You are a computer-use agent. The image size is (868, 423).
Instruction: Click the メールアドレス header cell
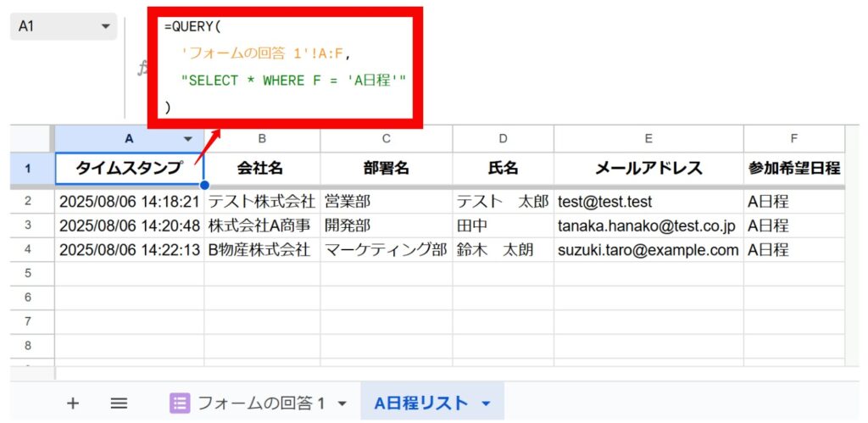click(648, 169)
